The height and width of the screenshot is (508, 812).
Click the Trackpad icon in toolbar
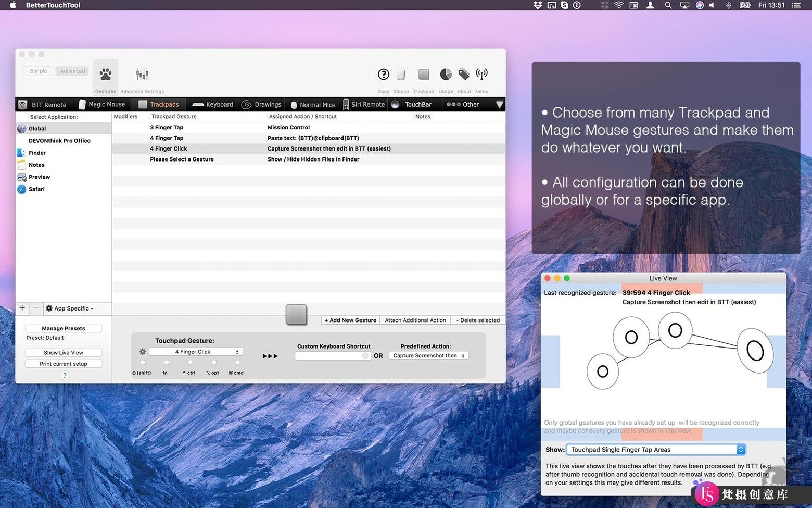coord(424,75)
